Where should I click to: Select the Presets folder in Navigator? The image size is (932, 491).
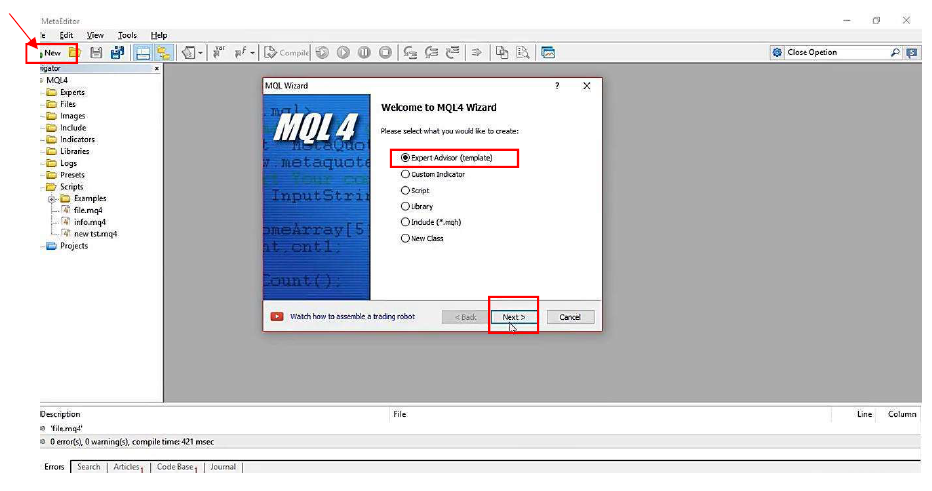tap(72, 175)
